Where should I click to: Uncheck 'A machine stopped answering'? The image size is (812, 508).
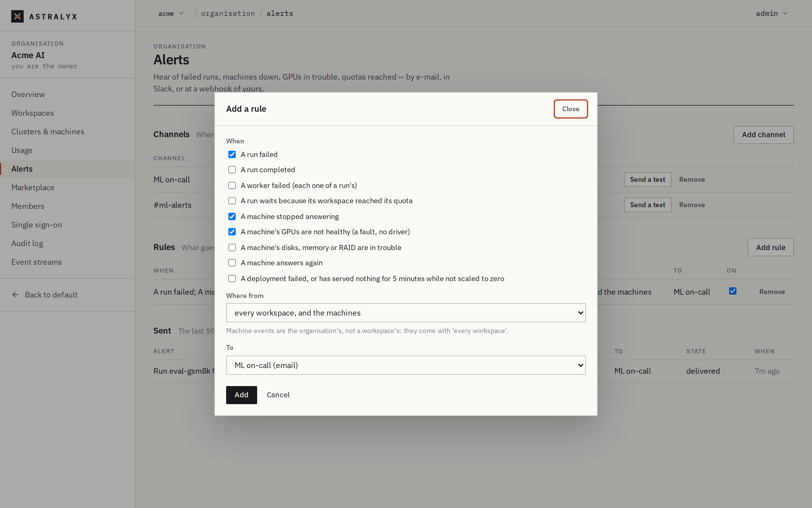tap(232, 216)
